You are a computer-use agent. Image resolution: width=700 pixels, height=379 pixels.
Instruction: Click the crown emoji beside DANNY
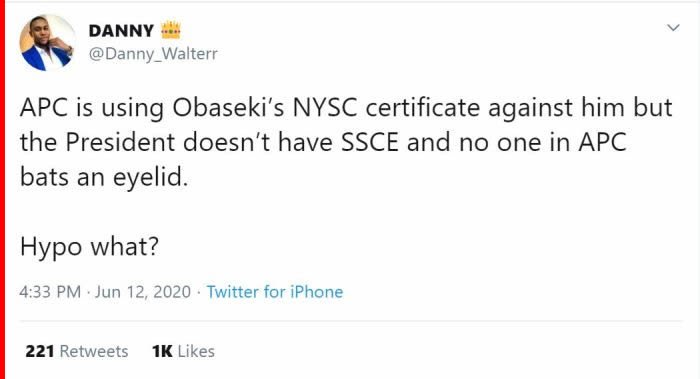(171, 30)
